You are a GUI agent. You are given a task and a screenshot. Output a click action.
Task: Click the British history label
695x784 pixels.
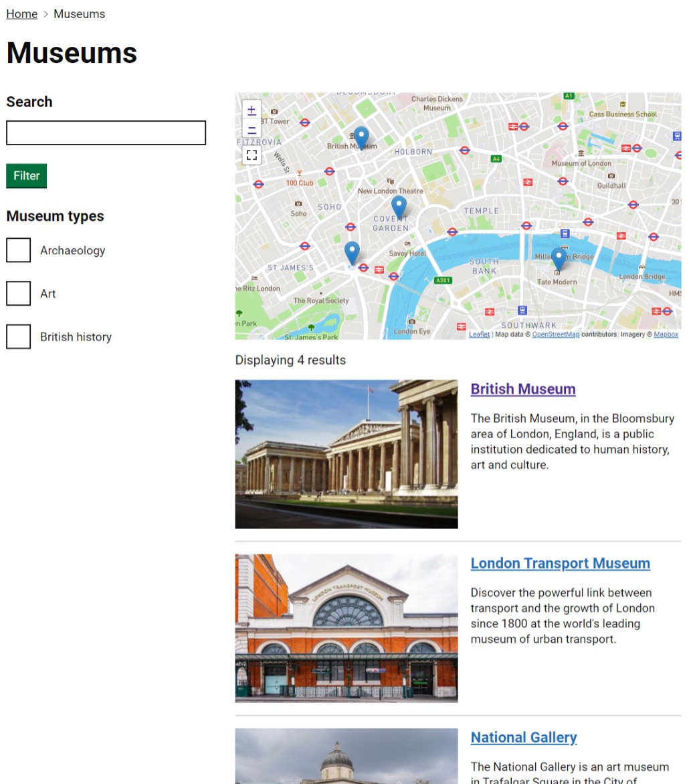[x=76, y=337]
